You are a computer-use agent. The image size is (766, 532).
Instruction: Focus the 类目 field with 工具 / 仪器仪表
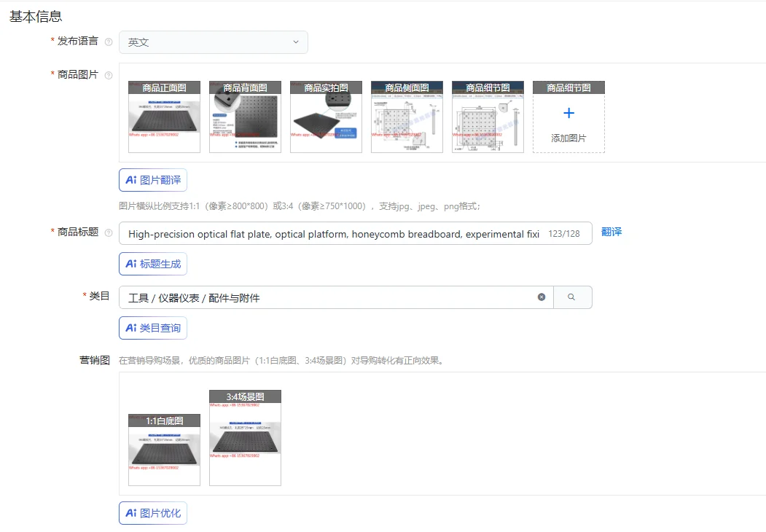click(x=336, y=297)
